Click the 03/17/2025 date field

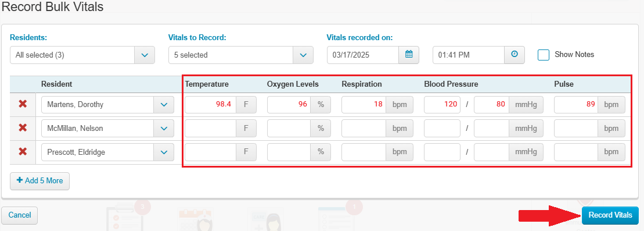pyautogui.click(x=363, y=55)
